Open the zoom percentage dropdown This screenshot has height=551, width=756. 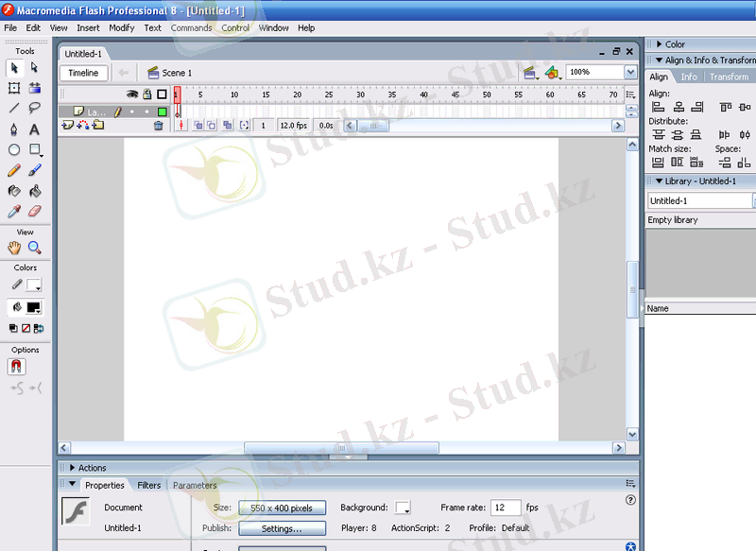coord(630,73)
